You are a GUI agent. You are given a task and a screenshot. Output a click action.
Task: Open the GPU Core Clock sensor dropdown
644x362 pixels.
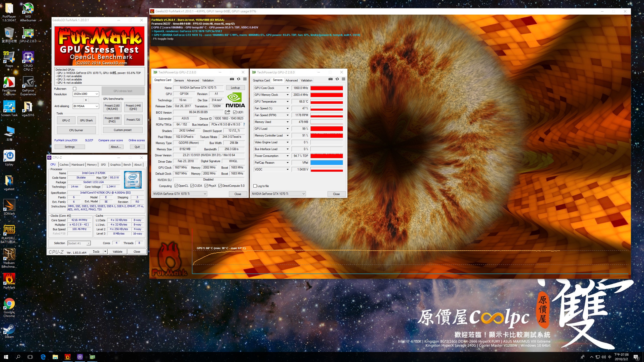click(x=288, y=88)
